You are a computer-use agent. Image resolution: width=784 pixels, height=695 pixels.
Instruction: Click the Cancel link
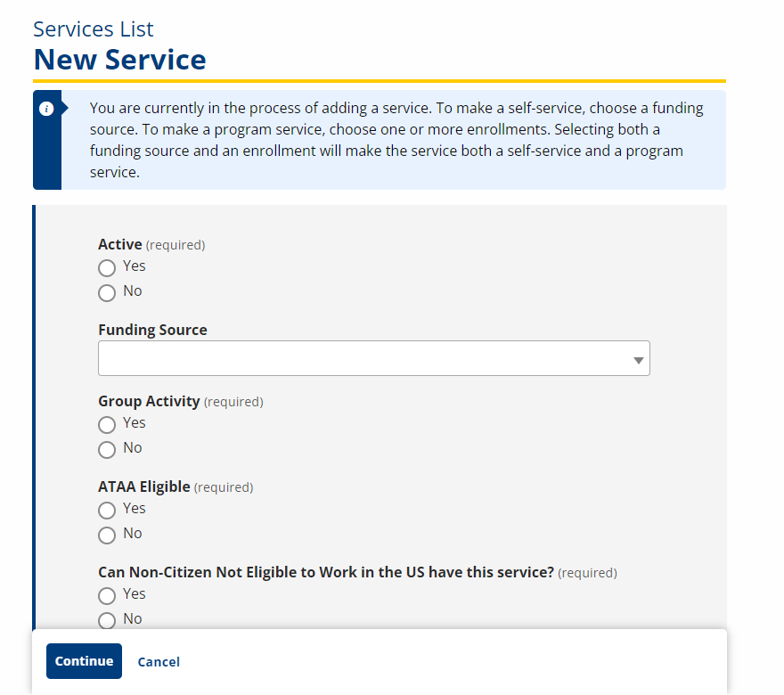point(159,661)
